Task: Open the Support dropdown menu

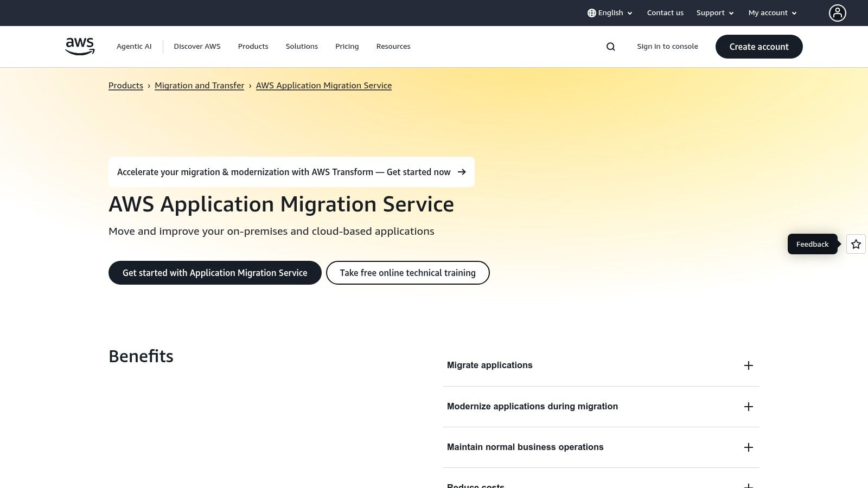Action: tap(715, 13)
